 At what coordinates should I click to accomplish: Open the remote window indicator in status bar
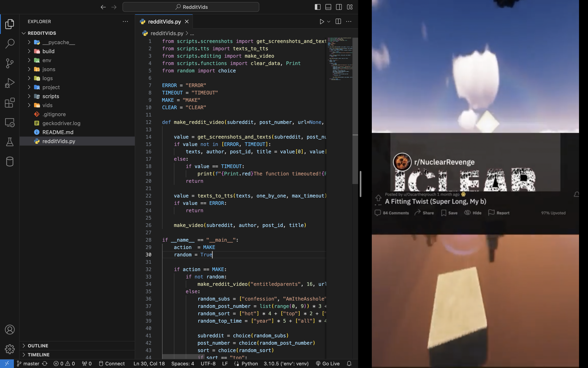pyautogui.click(x=7, y=363)
